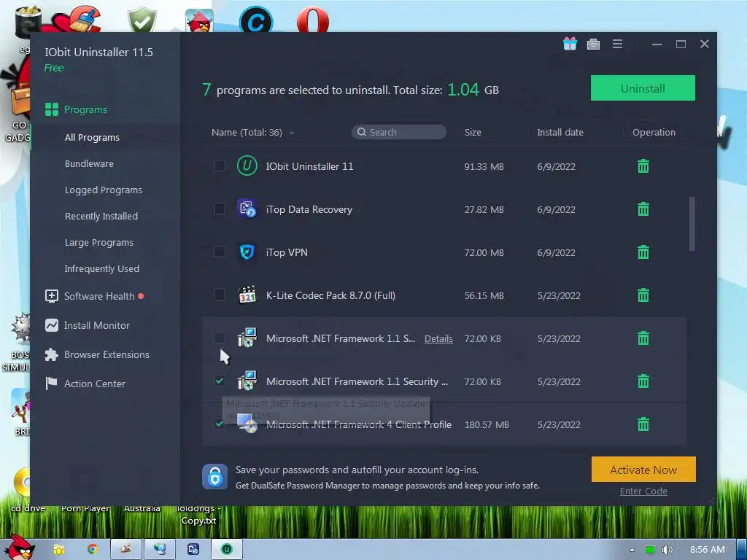Click the green Uninstall button
The height and width of the screenshot is (560, 747).
(643, 88)
